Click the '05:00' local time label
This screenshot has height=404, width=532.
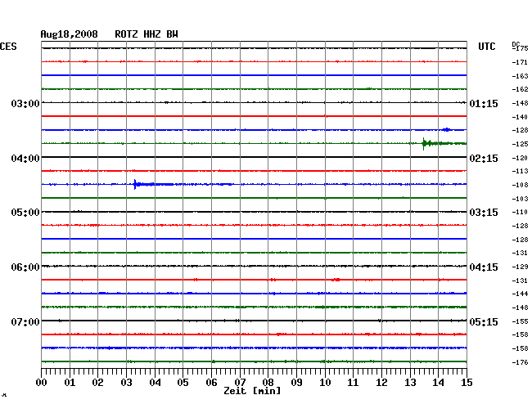(25, 213)
